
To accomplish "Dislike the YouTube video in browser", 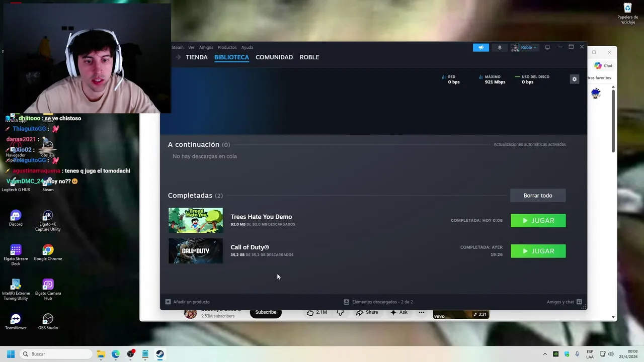I will (x=340, y=313).
